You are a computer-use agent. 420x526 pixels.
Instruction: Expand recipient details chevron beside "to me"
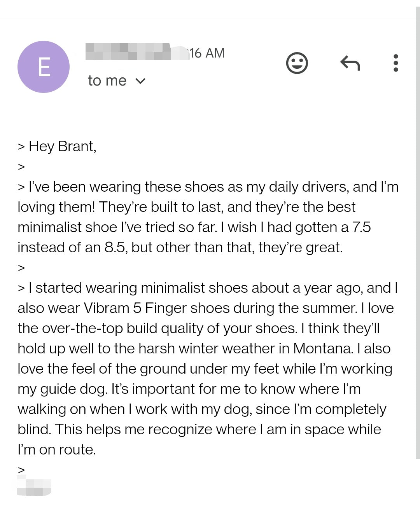(x=140, y=81)
